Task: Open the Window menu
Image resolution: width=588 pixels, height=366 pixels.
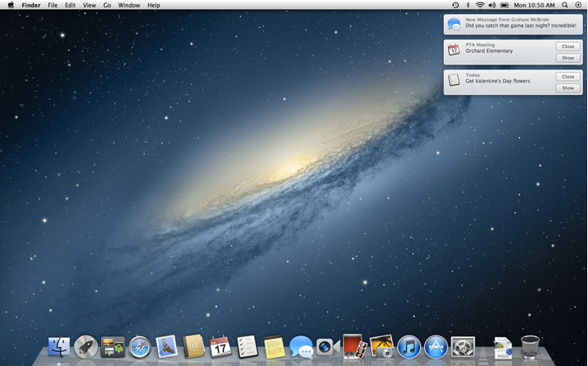Action: click(129, 5)
